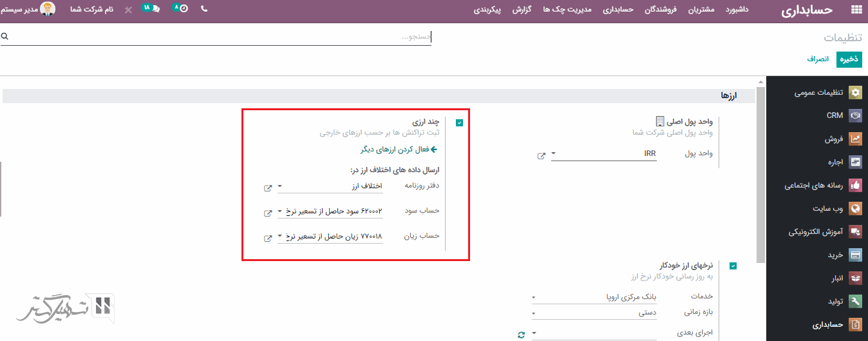Open external link next to واحد پول field
Viewport: 868px width, 341px height.
point(542,155)
